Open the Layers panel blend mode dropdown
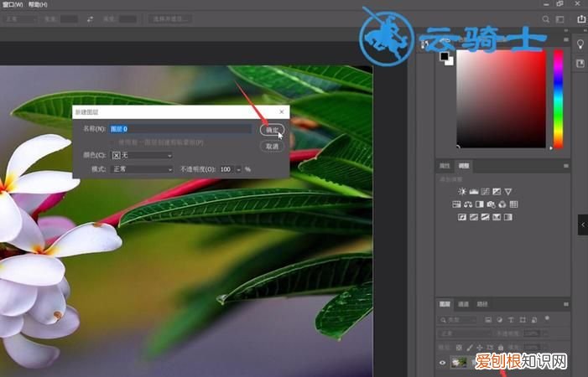 click(x=464, y=333)
